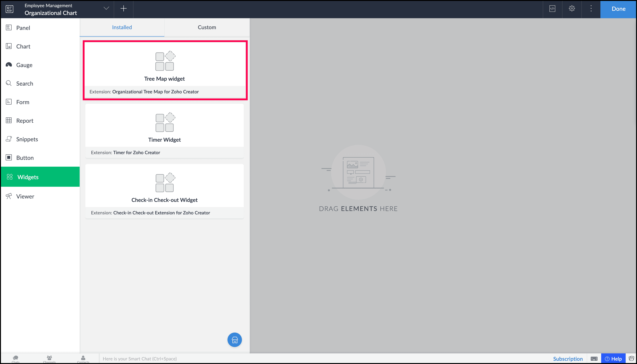Open the three-dot more options menu
637x364 pixels.
pos(591,9)
